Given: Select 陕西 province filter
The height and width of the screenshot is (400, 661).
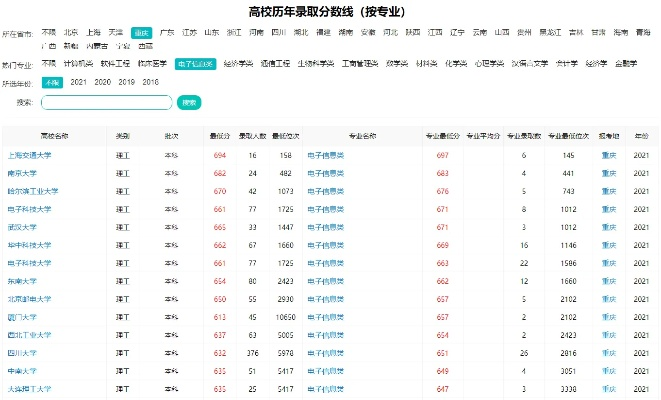Looking at the screenshot, I should click(413, 32).
